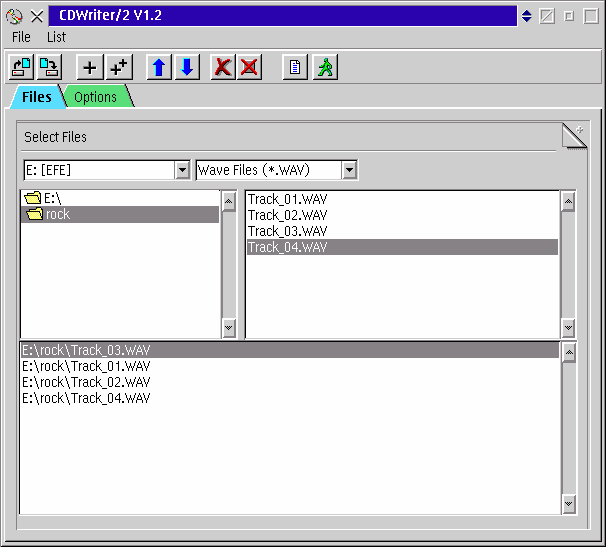
Task: Click the folder list scroll down arrow
Action: point(229,328)
